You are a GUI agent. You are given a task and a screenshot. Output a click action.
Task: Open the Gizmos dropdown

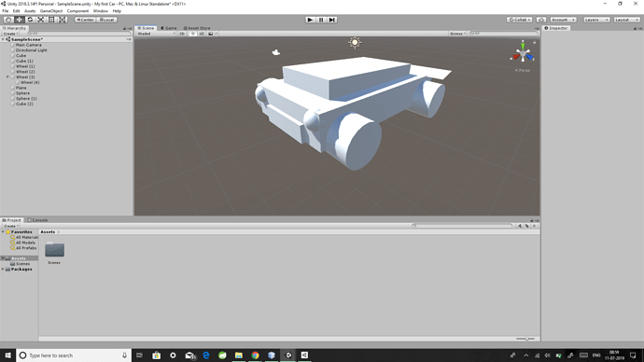click(457, 34)
